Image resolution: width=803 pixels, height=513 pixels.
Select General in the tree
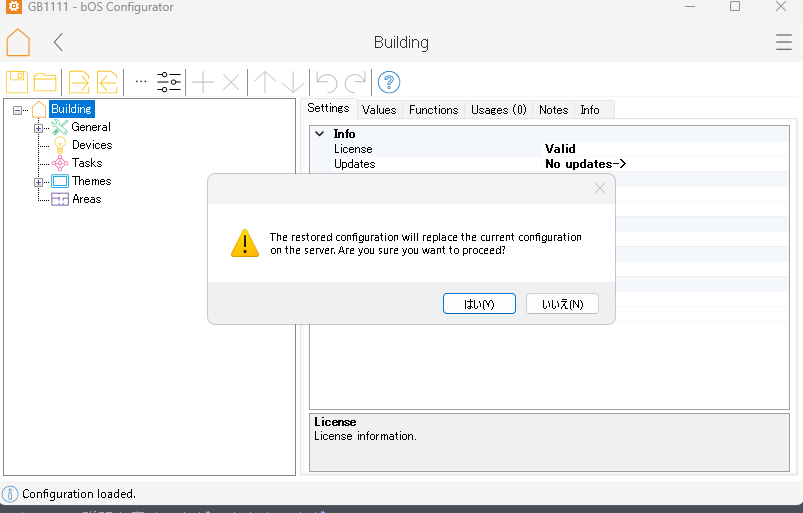click(x=91, y=127)
